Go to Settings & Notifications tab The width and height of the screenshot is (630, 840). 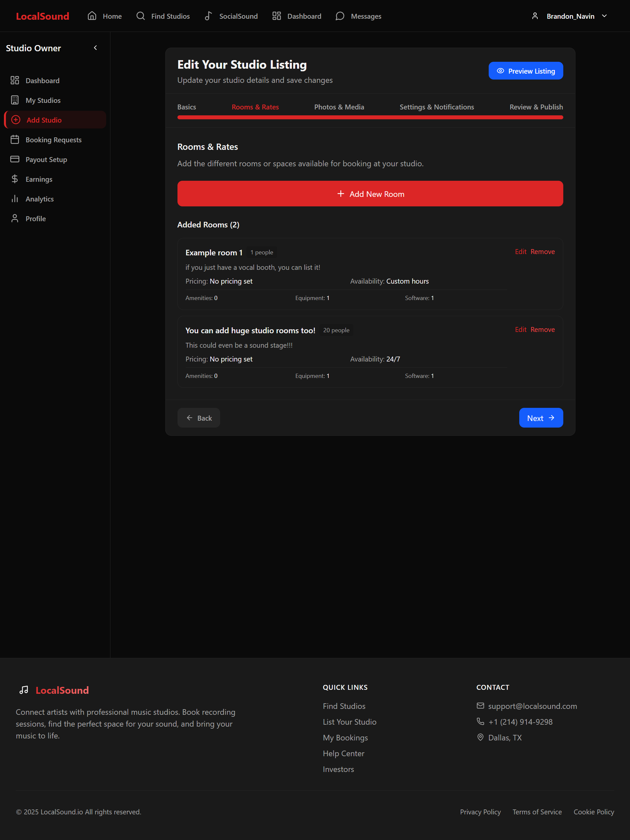click(437, 107)
